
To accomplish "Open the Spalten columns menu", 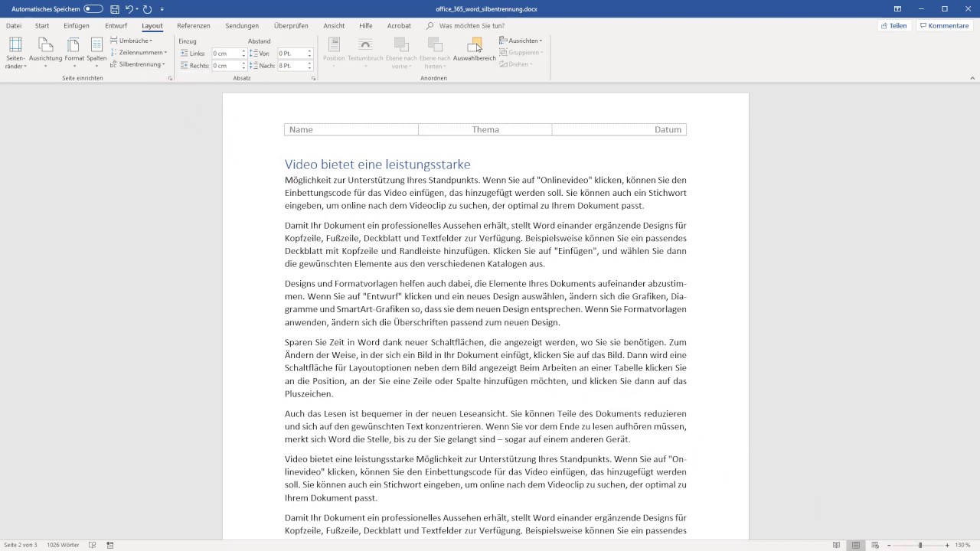I will pyautogui.click(x=96, y=53).
